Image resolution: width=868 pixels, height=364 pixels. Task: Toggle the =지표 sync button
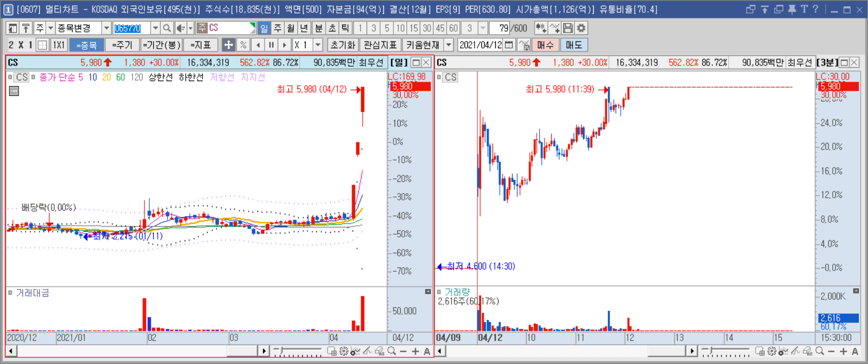(x=201, y=45)
